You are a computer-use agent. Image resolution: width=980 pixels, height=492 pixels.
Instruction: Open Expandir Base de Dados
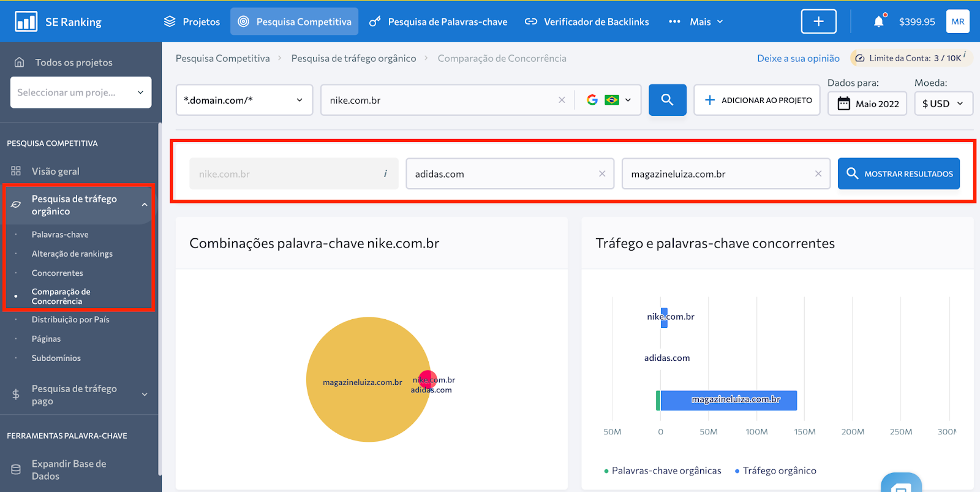(x=69, y=470)
